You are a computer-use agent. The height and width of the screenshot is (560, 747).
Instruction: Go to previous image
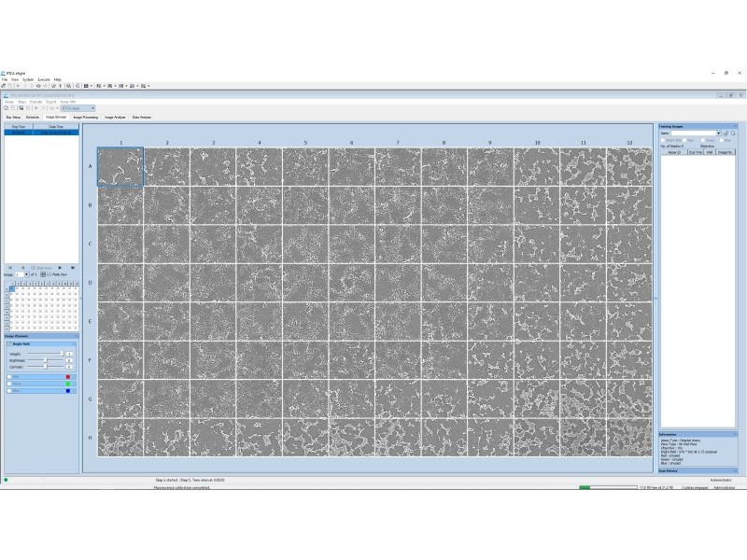click(22, 268)
